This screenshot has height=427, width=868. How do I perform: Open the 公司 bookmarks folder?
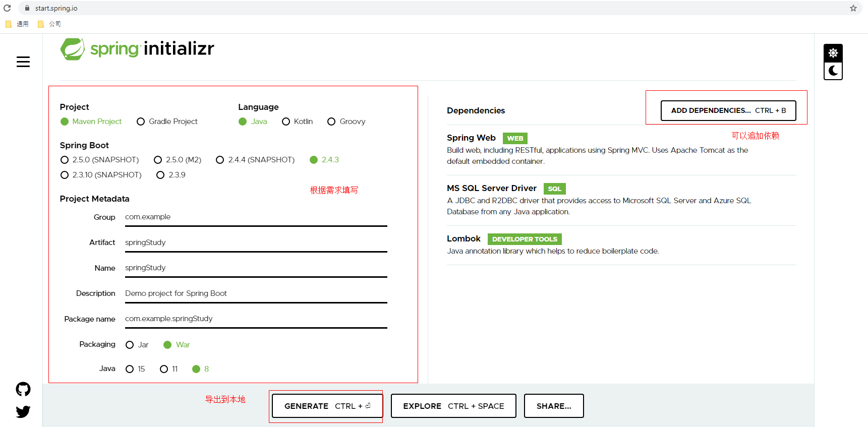[x=49, y=24]
